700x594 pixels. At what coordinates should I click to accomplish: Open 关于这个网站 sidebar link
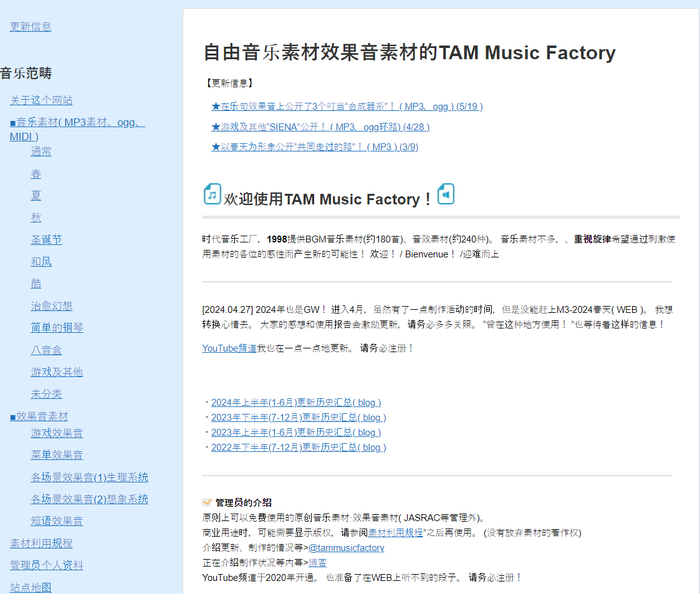(41, 100)
